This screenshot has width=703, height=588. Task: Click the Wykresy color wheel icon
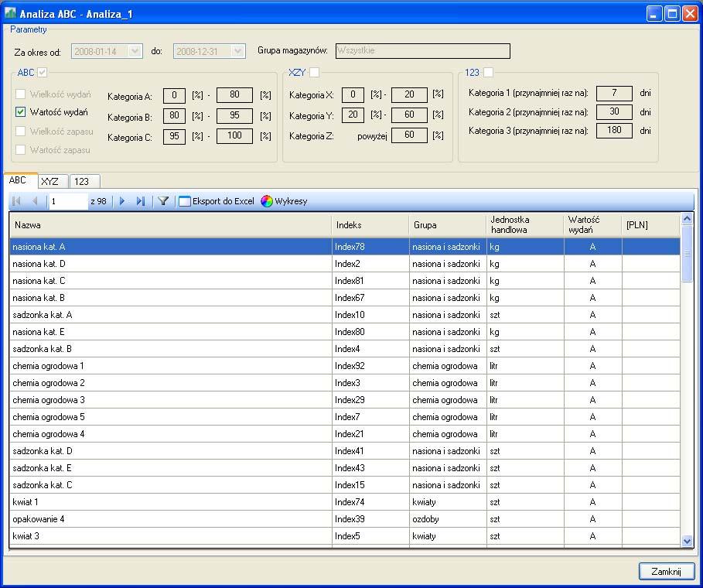tap(267, 201)
